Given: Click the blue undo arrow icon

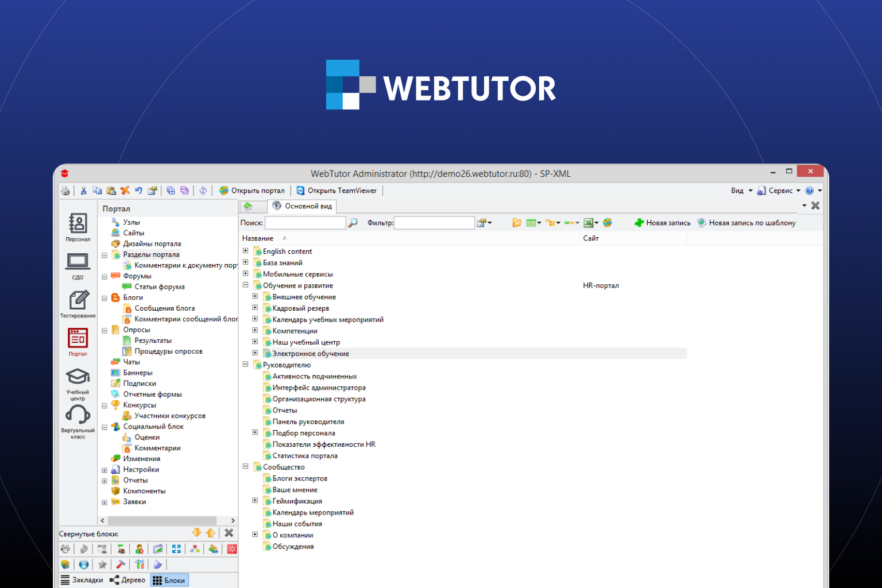Looking at the screenshot, I should tap(138, 191).
